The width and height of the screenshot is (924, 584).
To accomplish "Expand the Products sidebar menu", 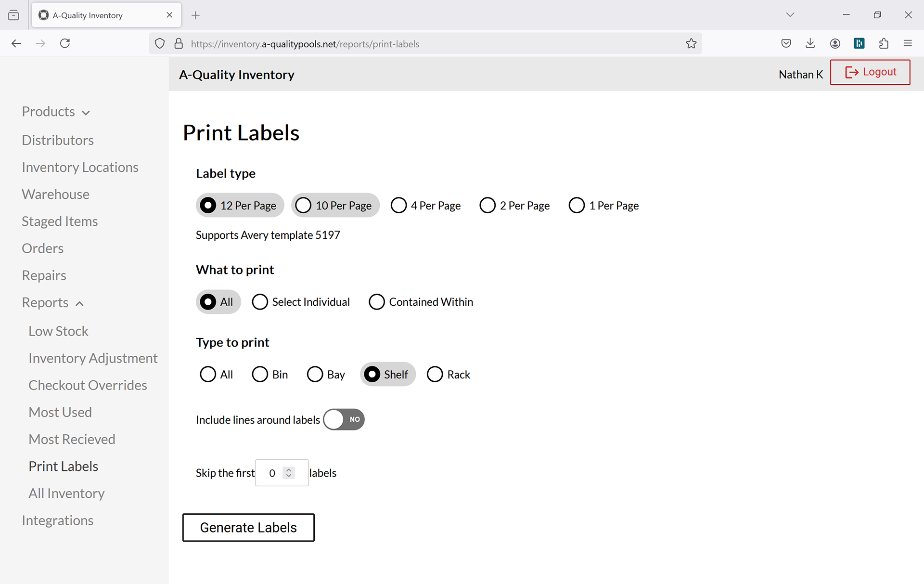I will coord(56,112).
